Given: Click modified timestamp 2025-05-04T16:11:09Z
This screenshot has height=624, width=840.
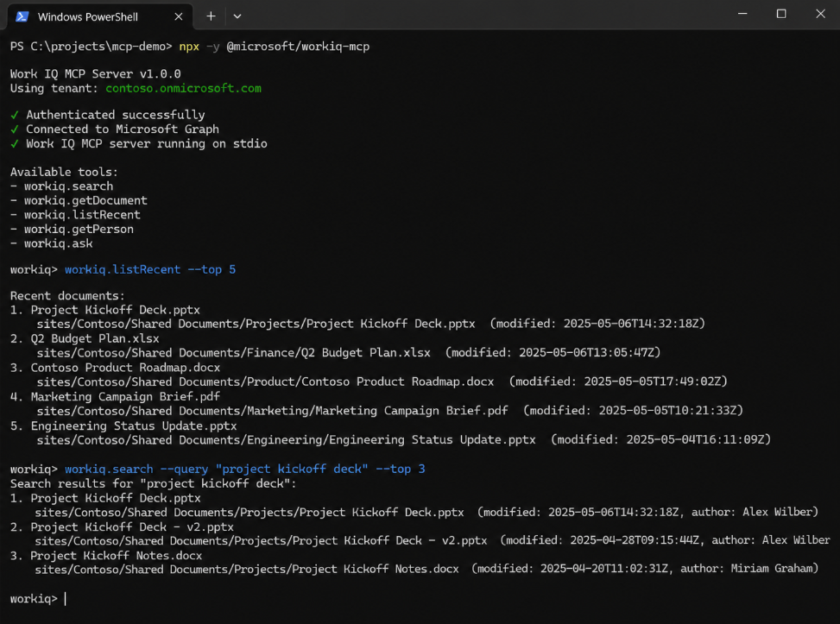Looking at the screenshot, I should pos(695,440).
